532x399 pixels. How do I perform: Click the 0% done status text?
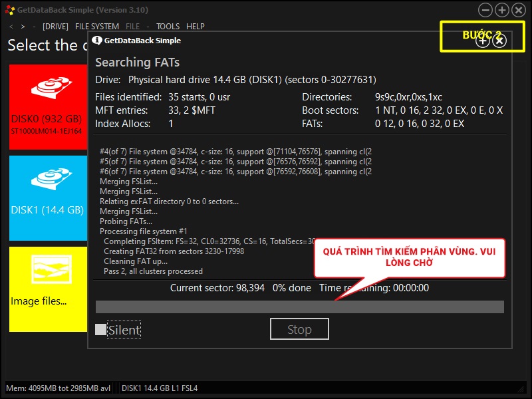(x=292, y=288)
